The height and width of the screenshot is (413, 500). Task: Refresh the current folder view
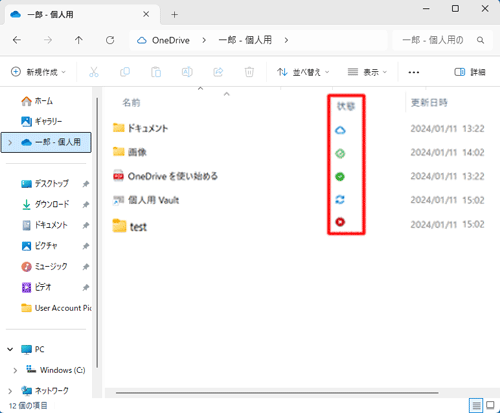110,40
